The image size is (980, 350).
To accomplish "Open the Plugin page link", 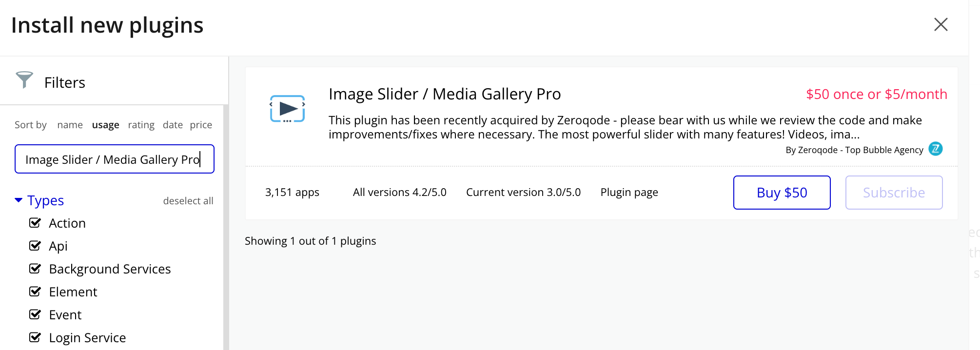I will pos(629,192).
